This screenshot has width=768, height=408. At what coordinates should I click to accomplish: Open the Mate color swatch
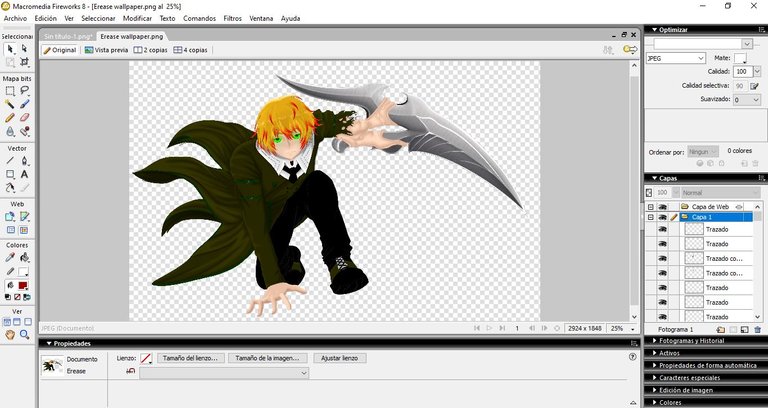click(740, 58)
